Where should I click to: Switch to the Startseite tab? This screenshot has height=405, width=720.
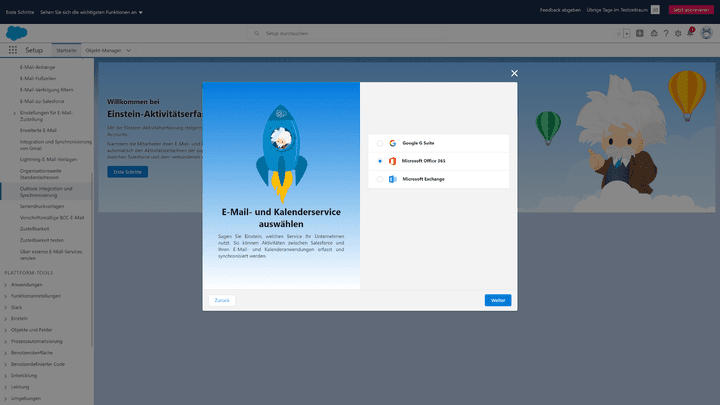(x=67, y=49)
